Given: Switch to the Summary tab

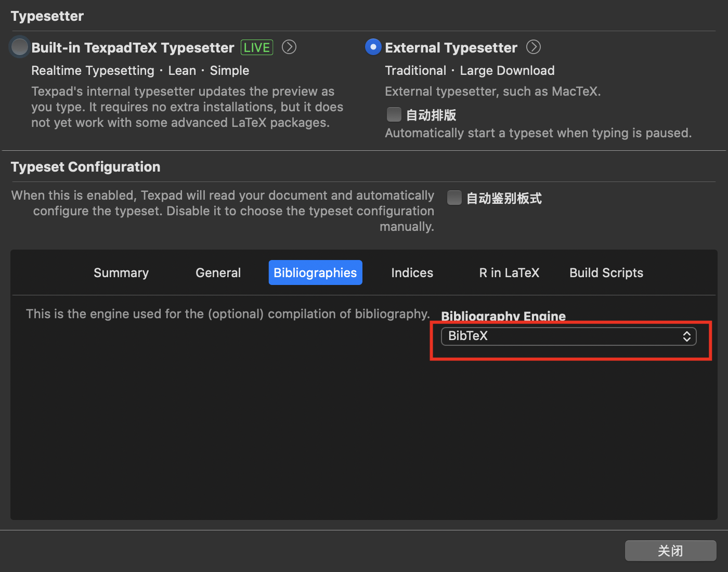Looking at the screenshot, I should point(121,273).
